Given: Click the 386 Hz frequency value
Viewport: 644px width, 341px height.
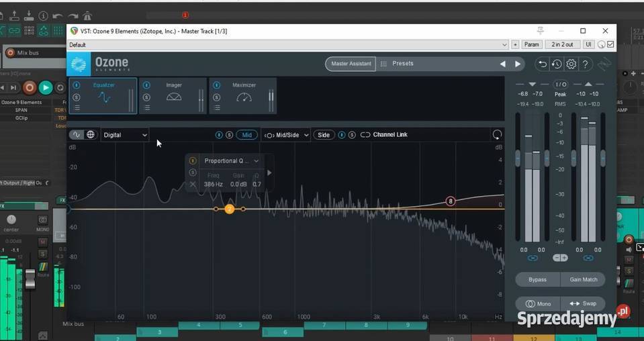Looking at the screenshot, I should (x=213, y=184).
